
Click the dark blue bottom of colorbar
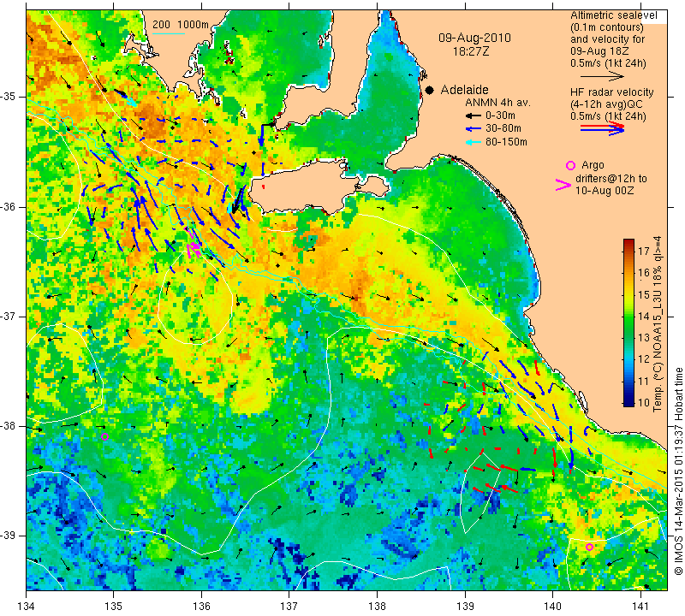point(628,404)
